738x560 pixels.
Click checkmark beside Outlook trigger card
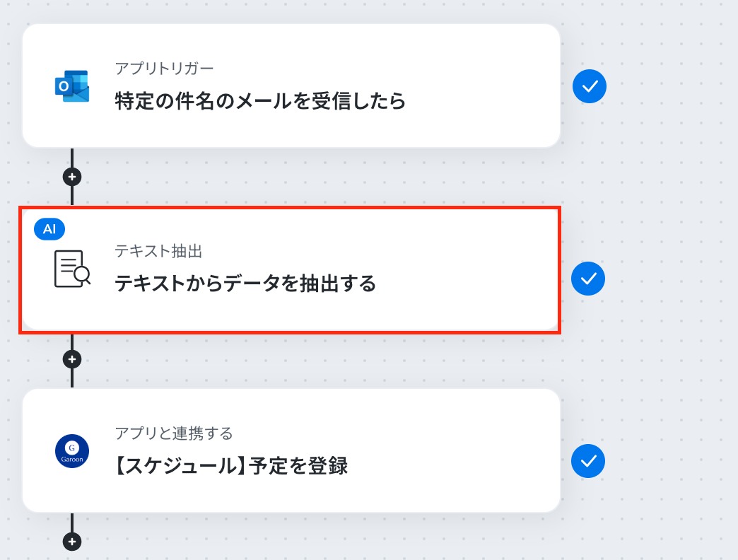coord(590,86)
